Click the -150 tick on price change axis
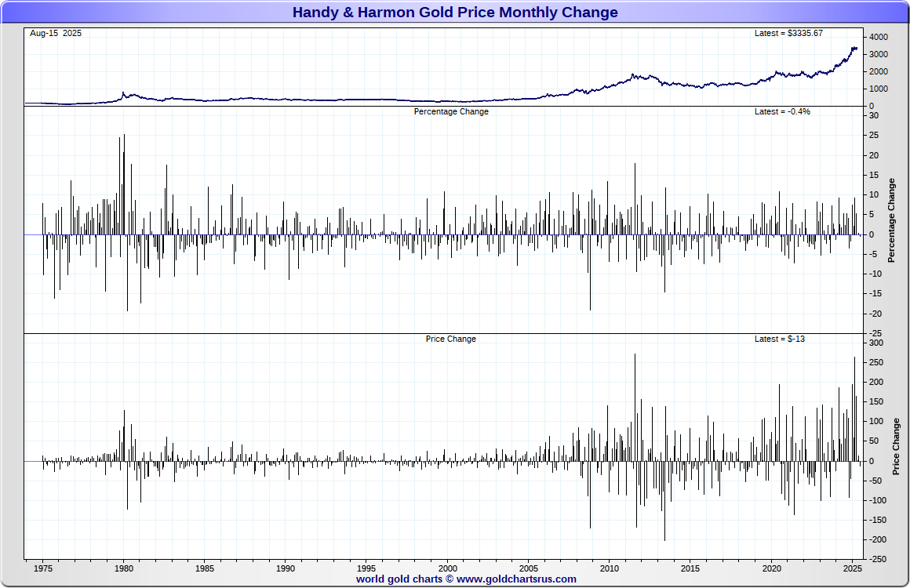 pyautogui.click(x=877, y=520)
